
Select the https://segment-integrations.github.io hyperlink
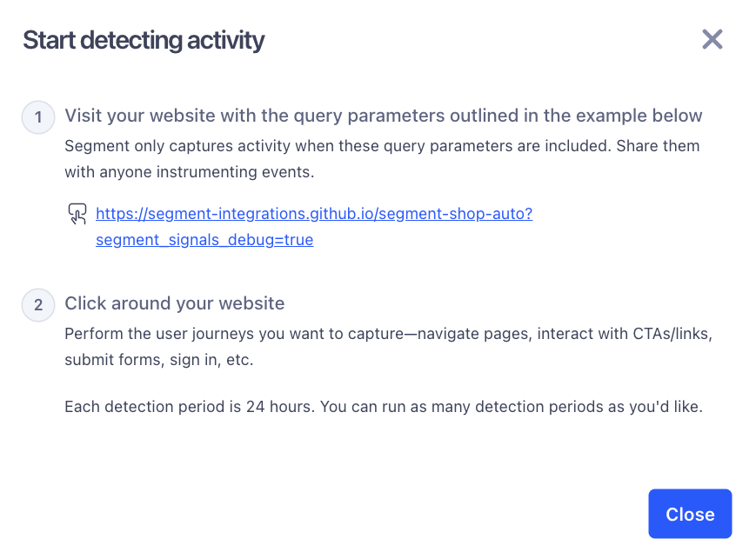coord(315,214)
